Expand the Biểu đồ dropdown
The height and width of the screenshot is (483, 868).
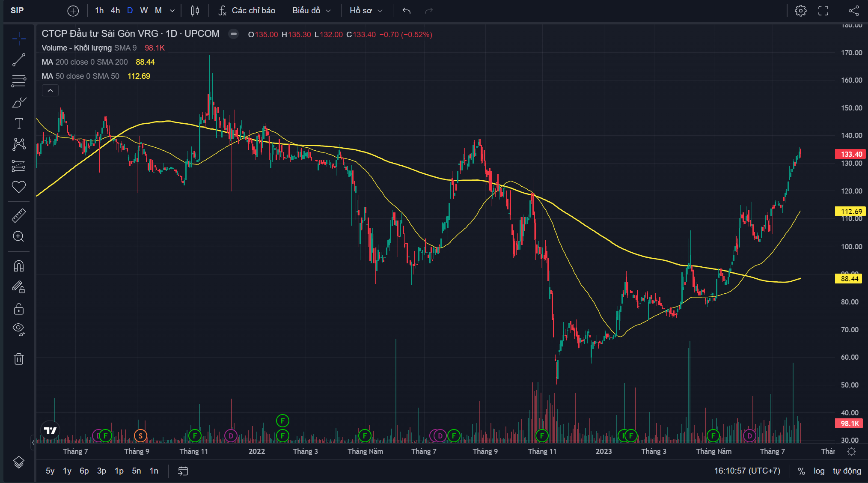[312, 11]
